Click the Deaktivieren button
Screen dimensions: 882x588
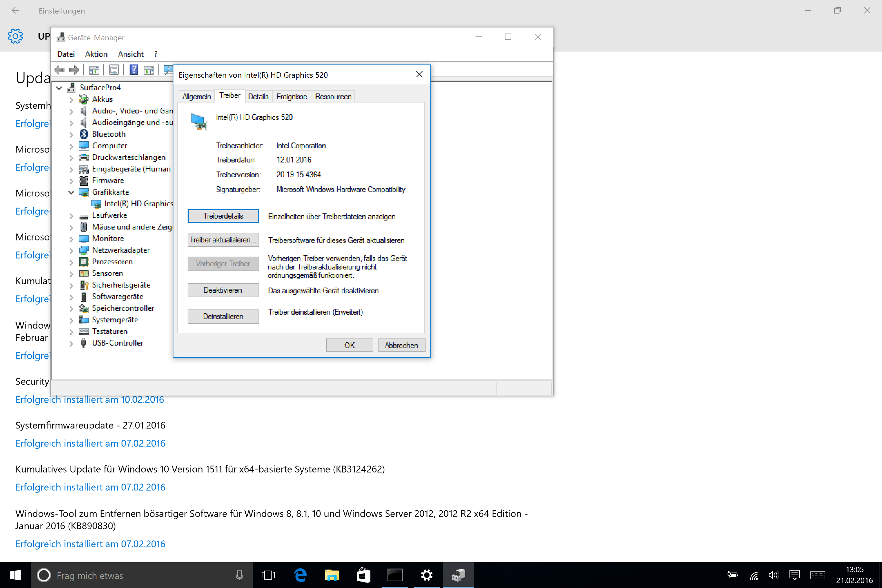223,290
